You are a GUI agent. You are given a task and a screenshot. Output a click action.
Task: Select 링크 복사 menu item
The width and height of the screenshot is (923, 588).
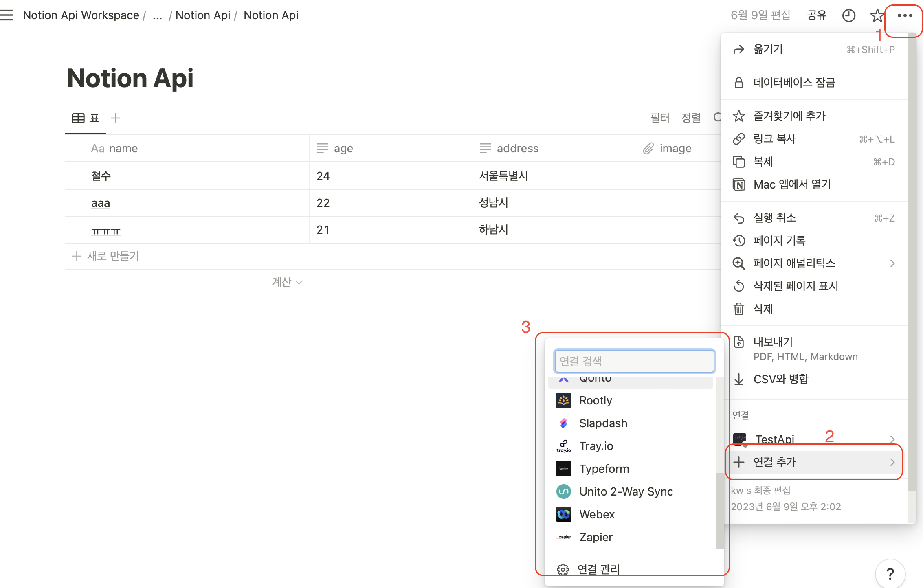pyautogui.click(x=774, y=139)
